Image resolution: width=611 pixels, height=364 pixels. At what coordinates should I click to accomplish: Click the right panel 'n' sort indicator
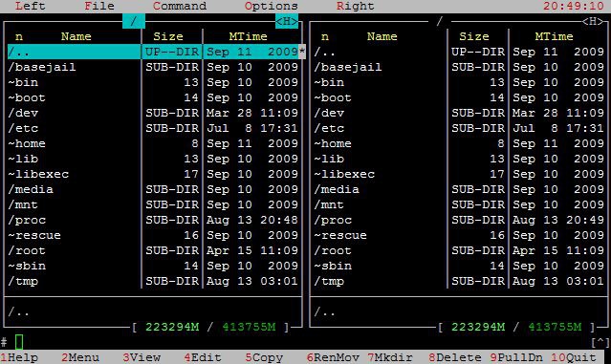pos(324,36)
